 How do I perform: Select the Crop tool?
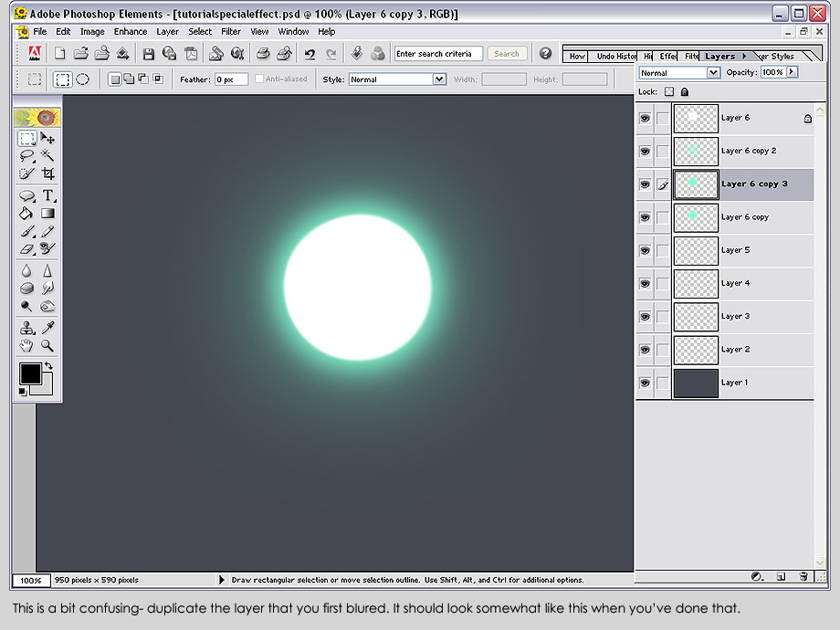(x=47, y=173)
